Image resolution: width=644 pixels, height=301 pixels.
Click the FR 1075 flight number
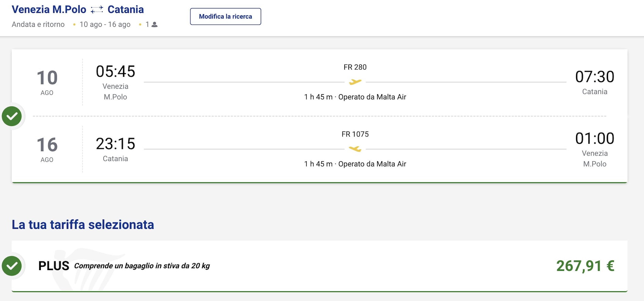click(355, 134)
